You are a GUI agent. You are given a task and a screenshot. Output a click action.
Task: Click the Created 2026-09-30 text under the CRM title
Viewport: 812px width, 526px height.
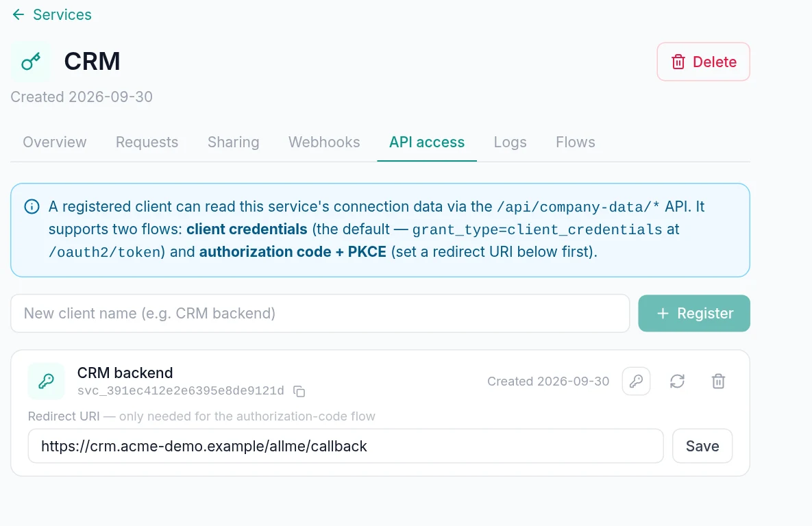point(82,97)
